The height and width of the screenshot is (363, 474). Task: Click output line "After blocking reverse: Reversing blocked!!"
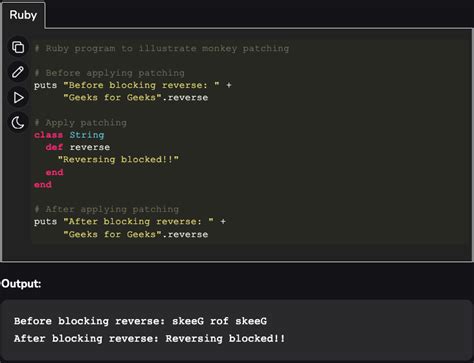150,339
